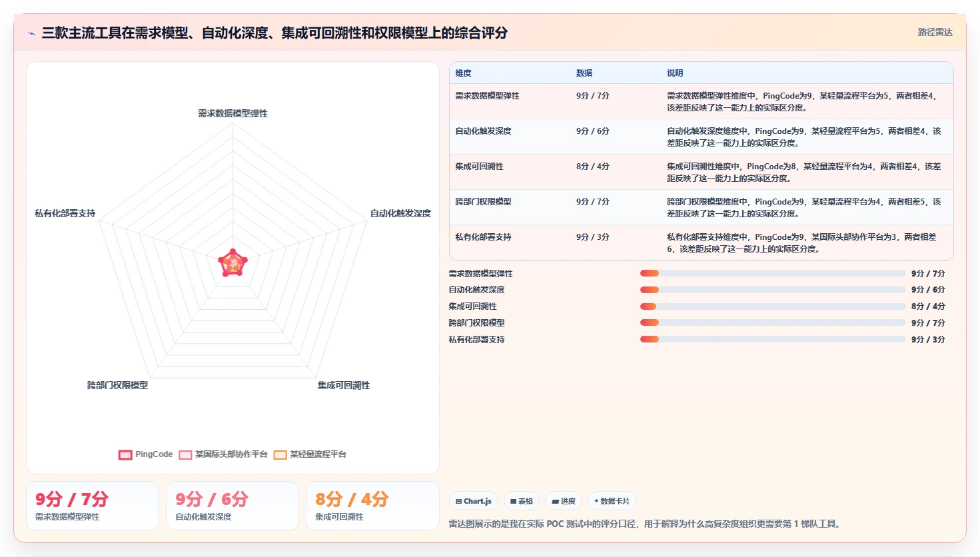Click the red PingCode legend swatch

pos(125,455)
